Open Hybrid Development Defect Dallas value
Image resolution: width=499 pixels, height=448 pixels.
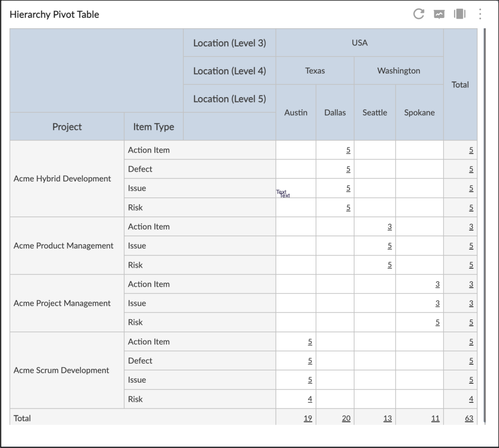click(x=348, y=169)
